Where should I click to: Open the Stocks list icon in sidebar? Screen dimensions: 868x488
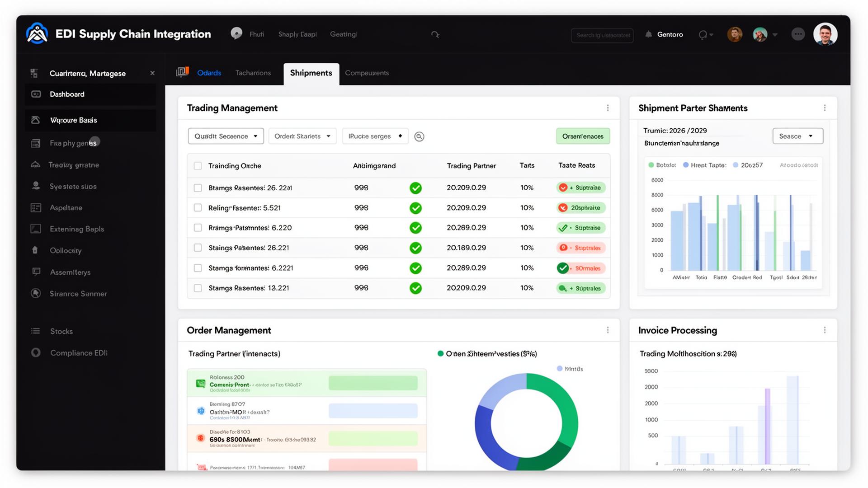[35, 331]
